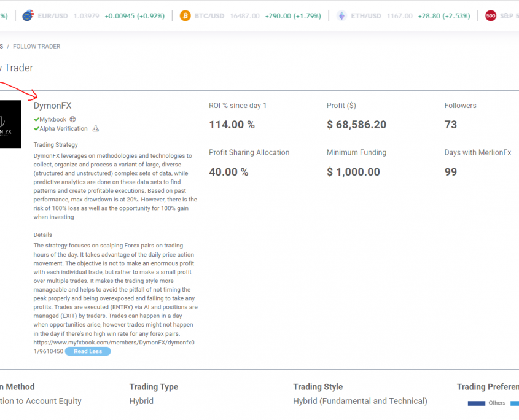Click the Profit value $ 68,586.20

pyautogui.click(x=356, y=125)
